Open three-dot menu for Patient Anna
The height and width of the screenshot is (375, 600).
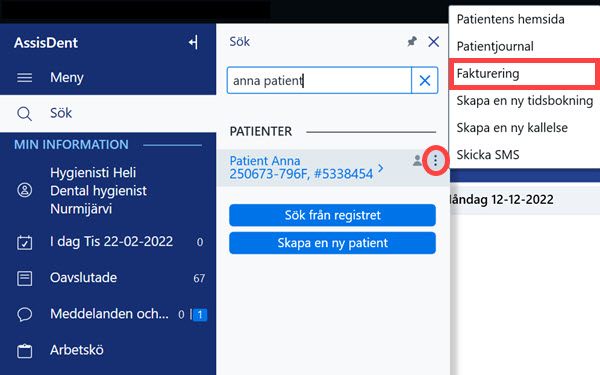(x=435, y=161)
